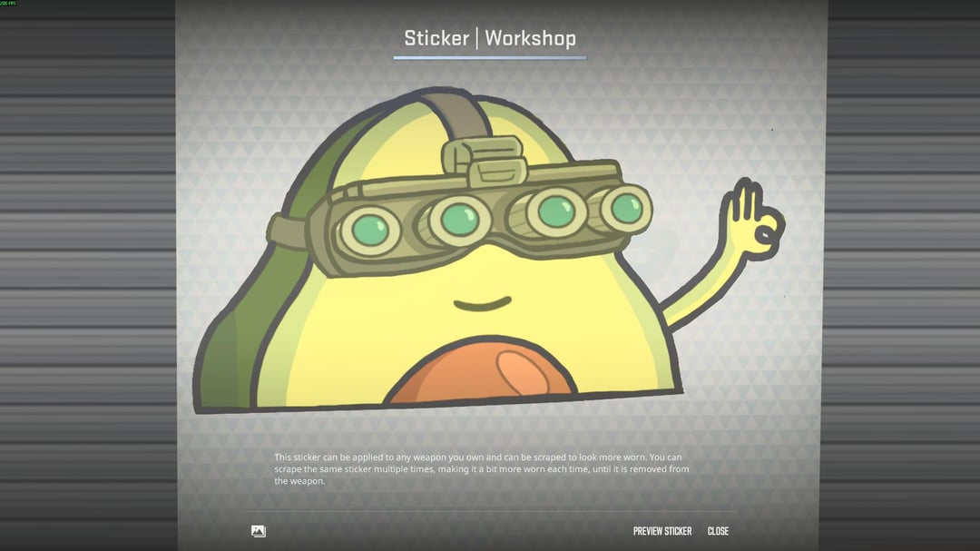This screenshot has height=551, width=980.
Task: Click the blue underline below the title
Action: click(x=489, y=58)
